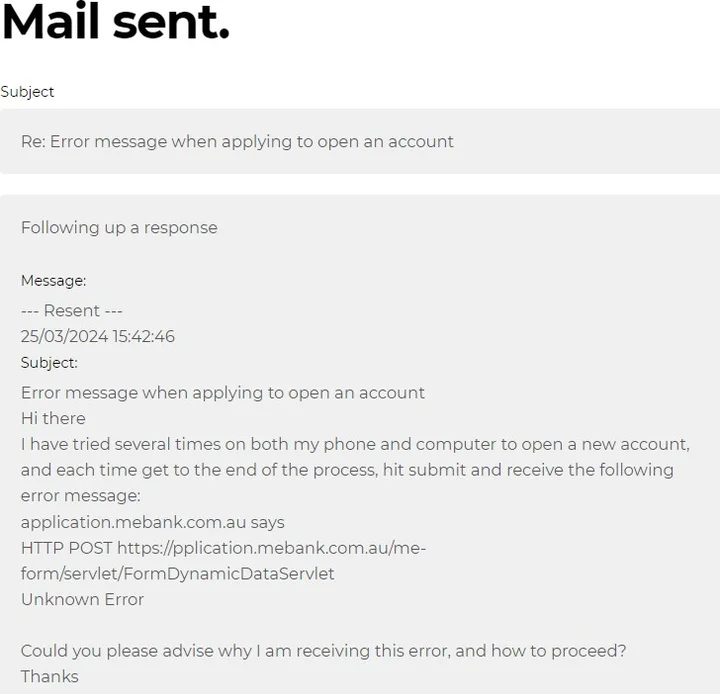This screenshot has height=694, width=720.
Task: Click the 'error message:' line
Action: (80, 496)
